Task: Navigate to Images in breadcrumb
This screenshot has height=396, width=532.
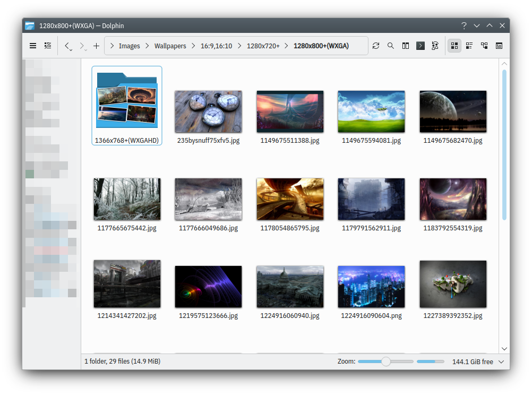Action: point(129,46)
